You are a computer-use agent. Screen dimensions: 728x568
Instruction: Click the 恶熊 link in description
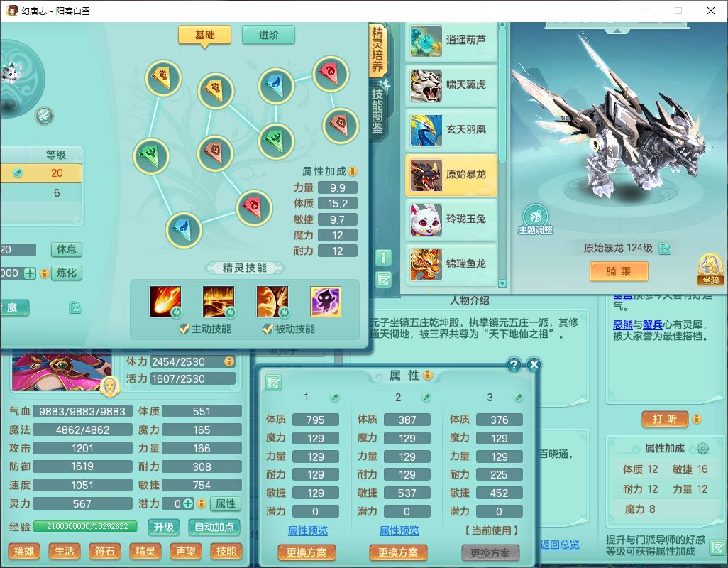coord(622,324)
